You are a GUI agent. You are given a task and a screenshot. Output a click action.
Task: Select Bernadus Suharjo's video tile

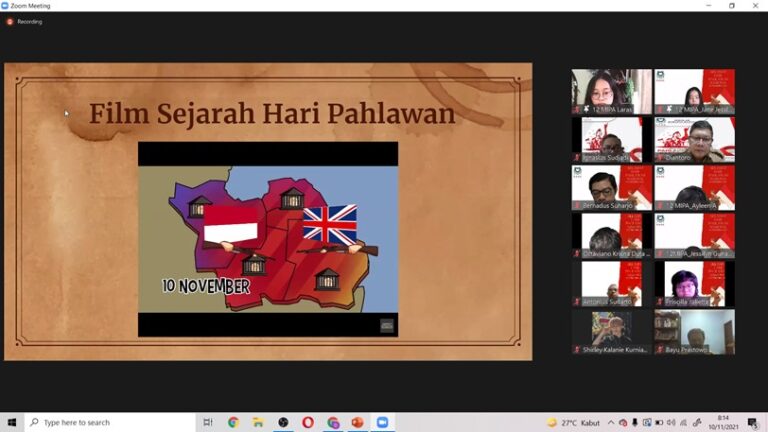coord(611,187)
